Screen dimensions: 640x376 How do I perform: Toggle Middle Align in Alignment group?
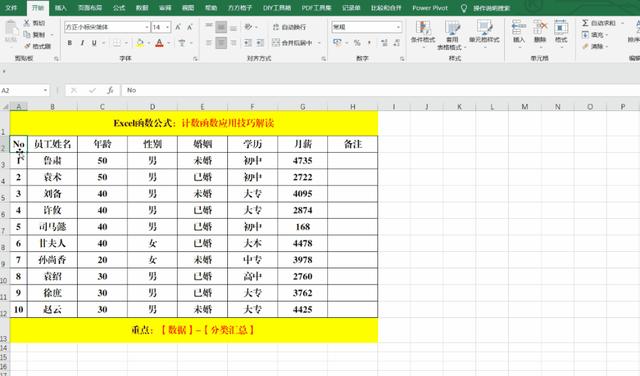pos(221,27)
